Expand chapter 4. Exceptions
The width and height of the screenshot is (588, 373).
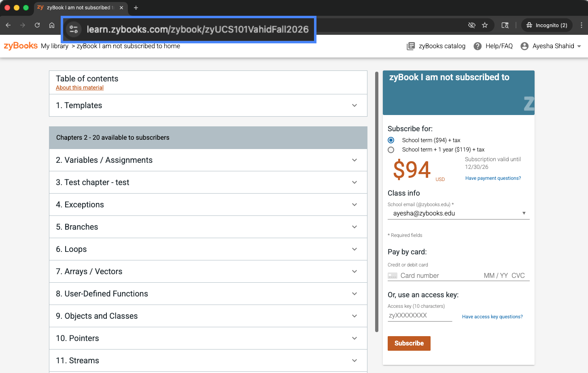208,205
